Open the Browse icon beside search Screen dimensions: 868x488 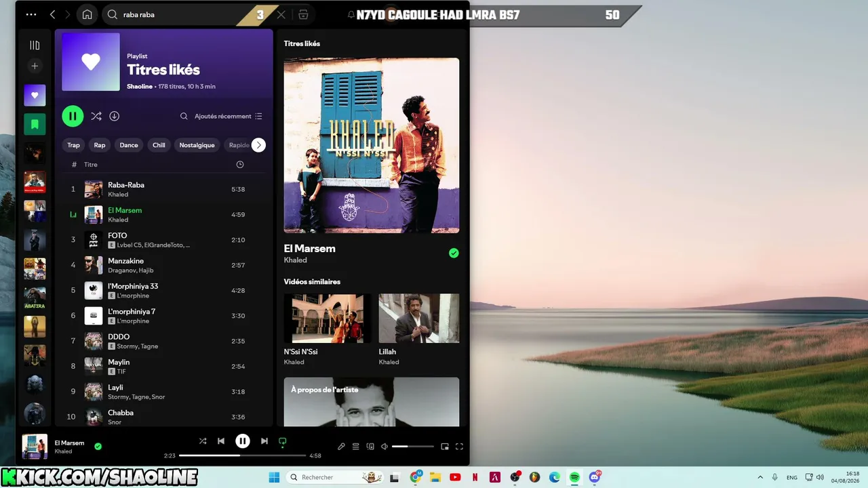click(303, 14)
